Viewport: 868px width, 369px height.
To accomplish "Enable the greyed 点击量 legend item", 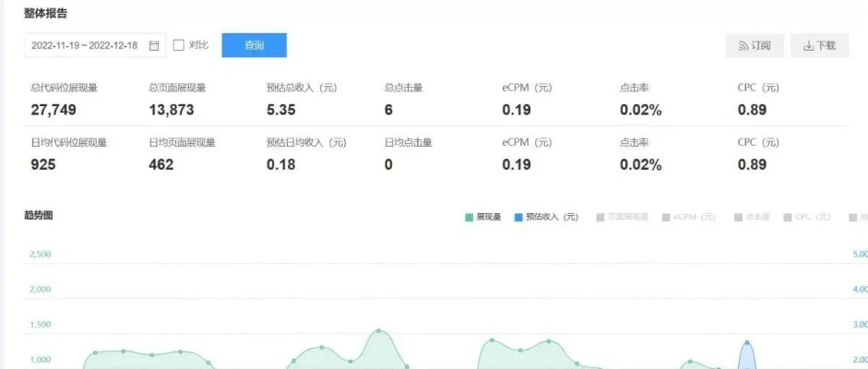I will pos(752,218).
